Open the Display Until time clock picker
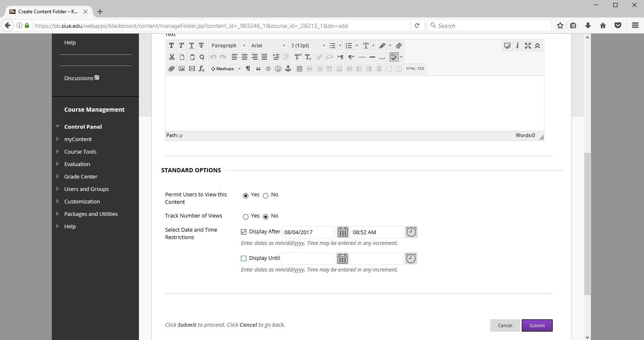This screenshot has height=340, width=644. (411, 259)
